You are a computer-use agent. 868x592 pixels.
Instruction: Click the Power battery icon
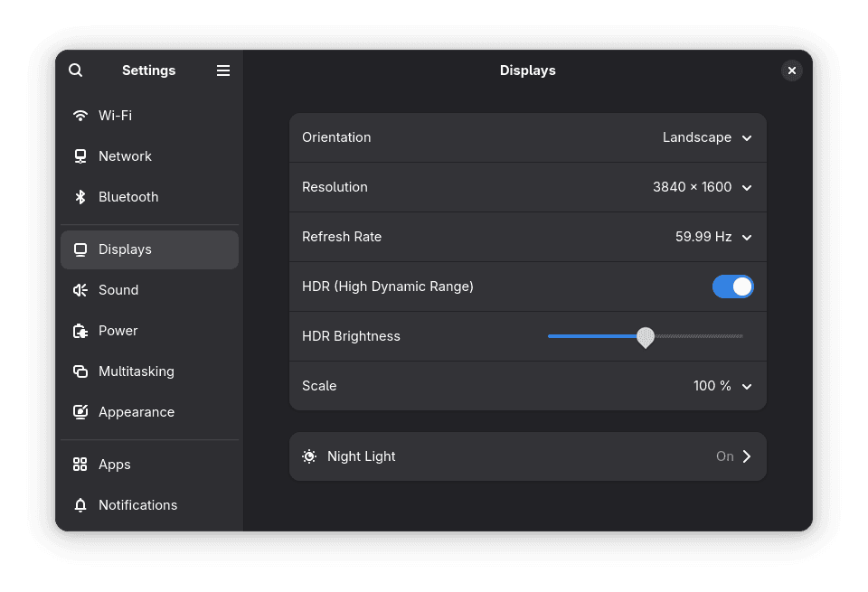click(80, 331)
